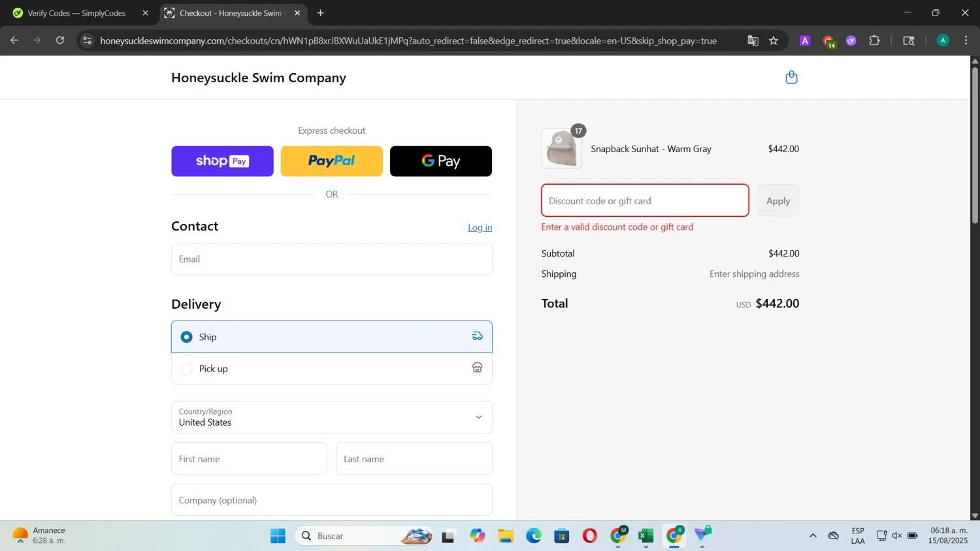Viewport: 980px width, 551px height.
Task: Open the clock and date panel
Action: tap(949, 536)
